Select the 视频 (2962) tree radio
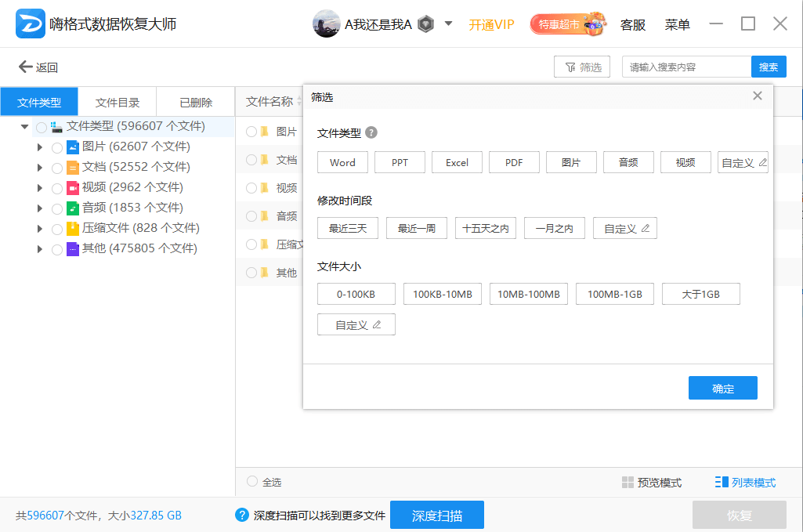This screenshot has height=532, width=803. tap(57, 188)
